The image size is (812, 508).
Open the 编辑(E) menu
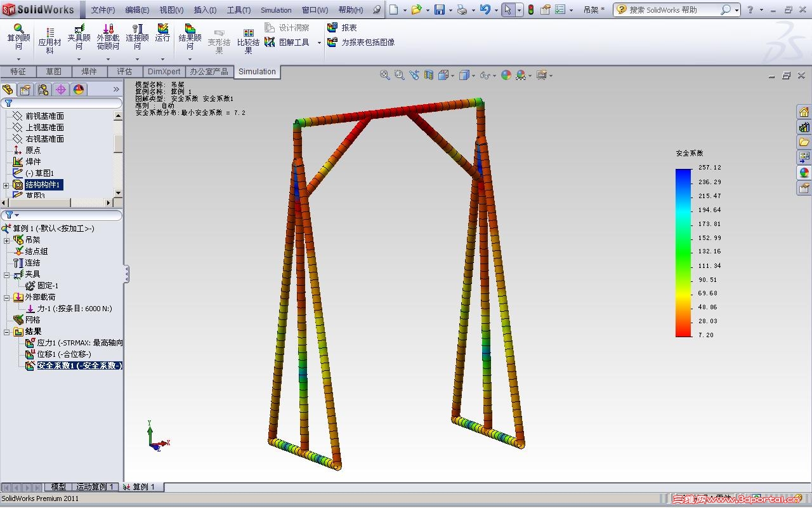(137, 10)
